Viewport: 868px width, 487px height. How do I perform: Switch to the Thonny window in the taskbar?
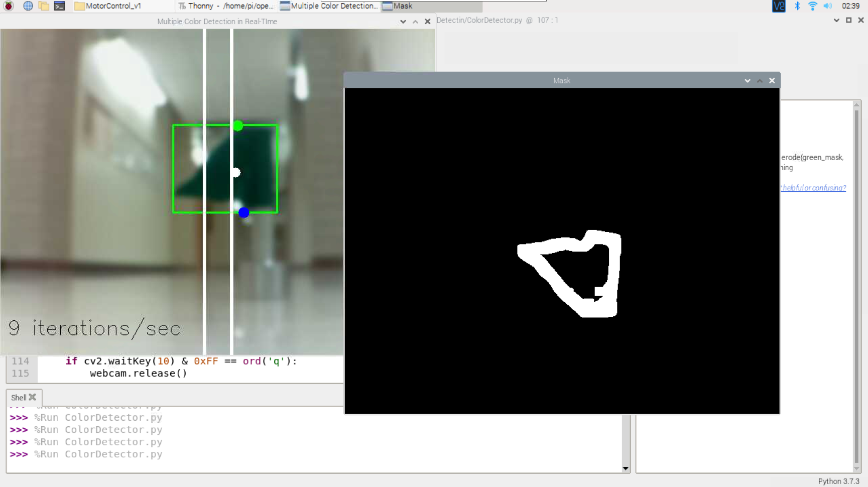pos(225,6)
